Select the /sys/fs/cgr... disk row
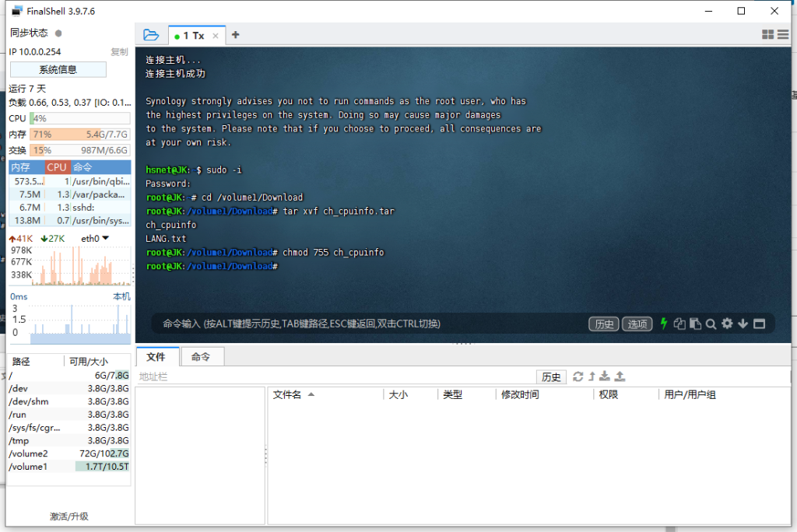797x532 pixels. coord(69,427)
